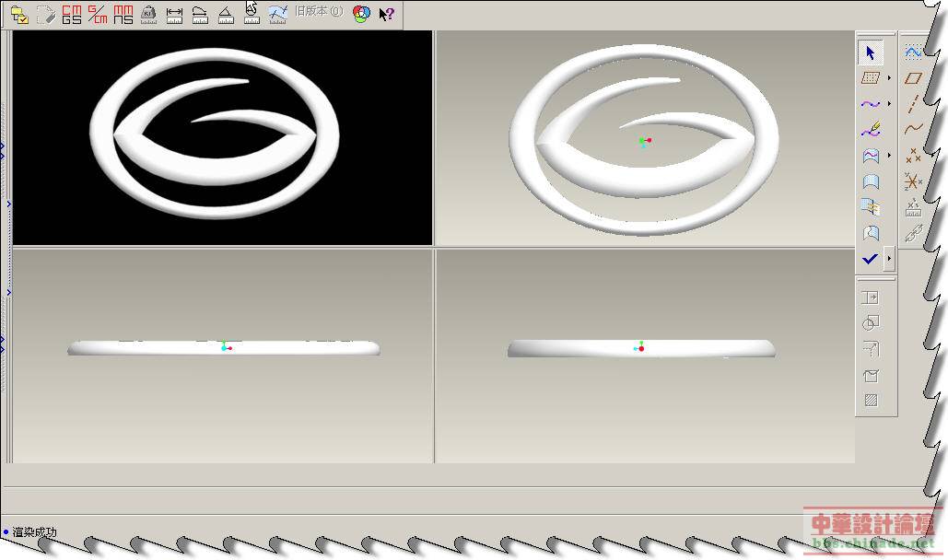Choose the angle measure tool
This screenshot has height=560, width=948.
tap(226, 15)
